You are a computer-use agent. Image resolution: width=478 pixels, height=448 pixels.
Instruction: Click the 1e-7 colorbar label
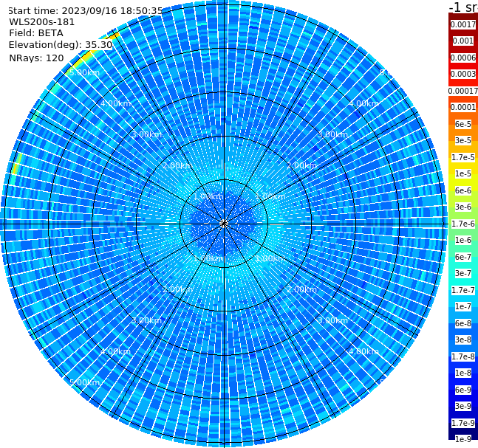(x=463, y=306)
